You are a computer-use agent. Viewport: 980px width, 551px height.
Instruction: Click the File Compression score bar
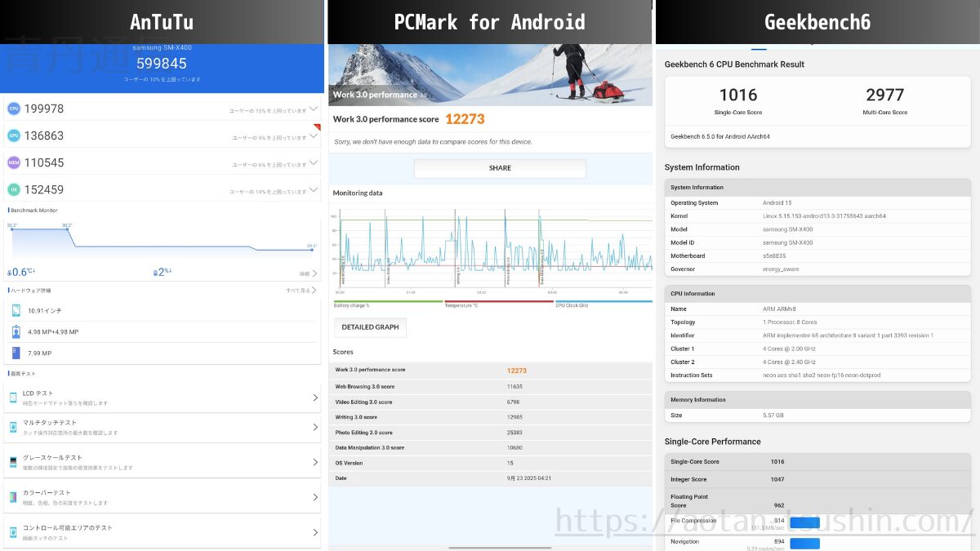pos(804,522)
